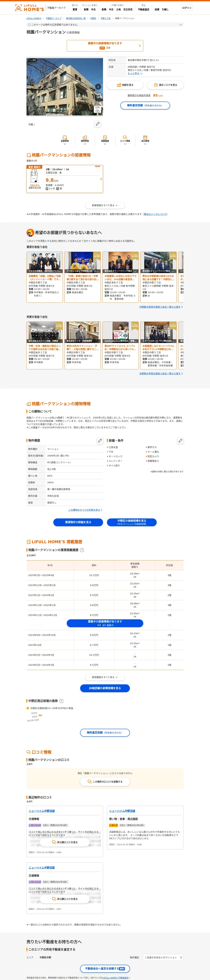Viewport: 210px width, 980px height.
Task: Expand 賃貸履歴をすべて見る
Action: (105, 677)
